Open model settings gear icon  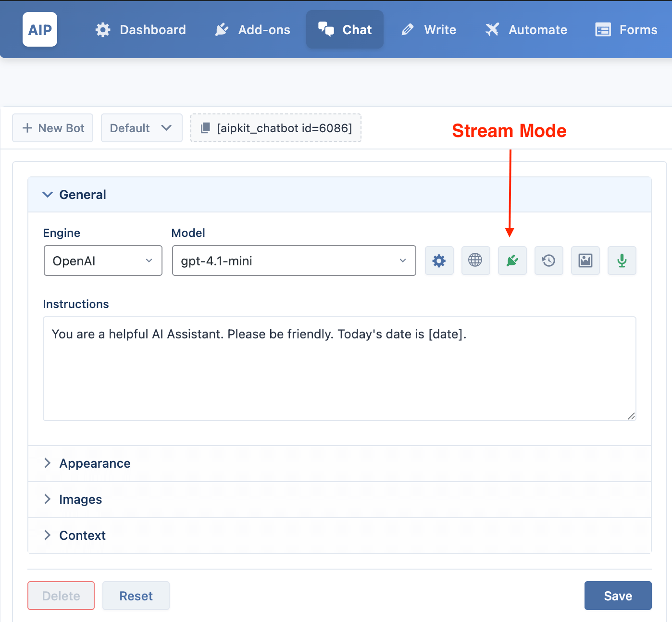pos(439,261)
